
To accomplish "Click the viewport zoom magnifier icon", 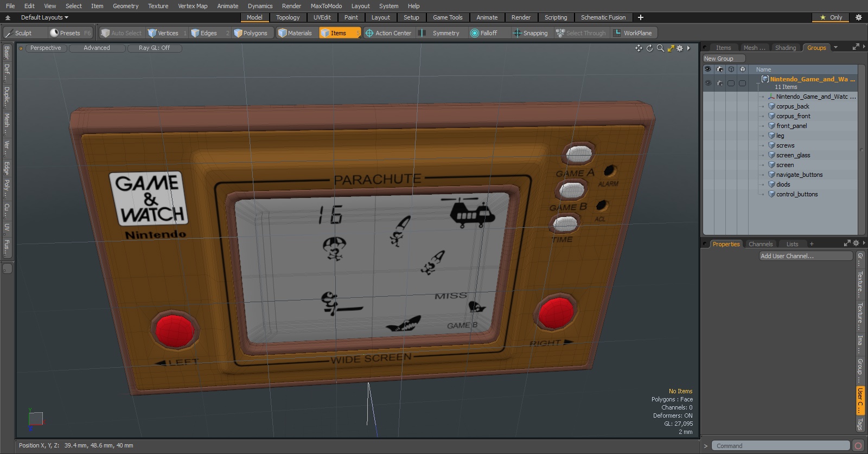I will [660, 48].
